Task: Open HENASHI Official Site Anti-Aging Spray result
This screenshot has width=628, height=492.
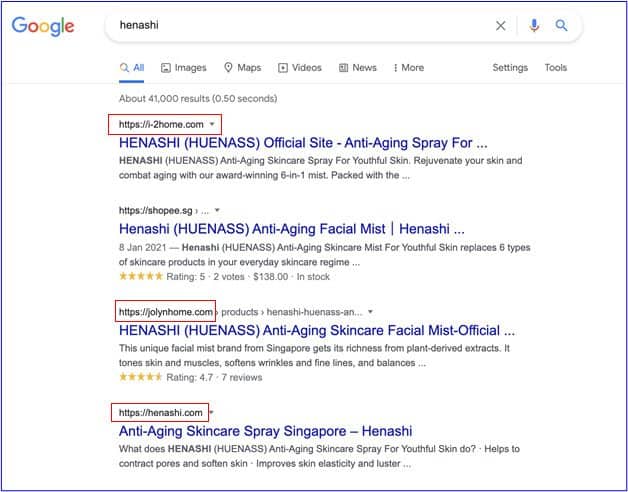Action: point(303,143)
